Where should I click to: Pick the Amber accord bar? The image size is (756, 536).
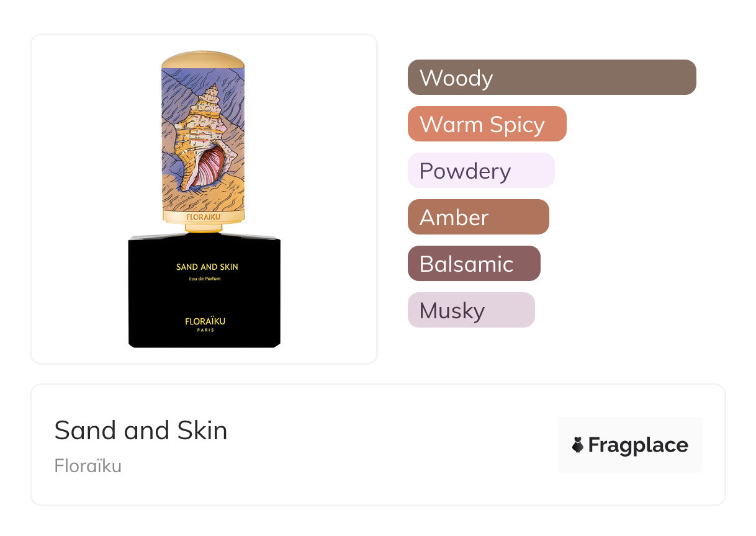478,217
